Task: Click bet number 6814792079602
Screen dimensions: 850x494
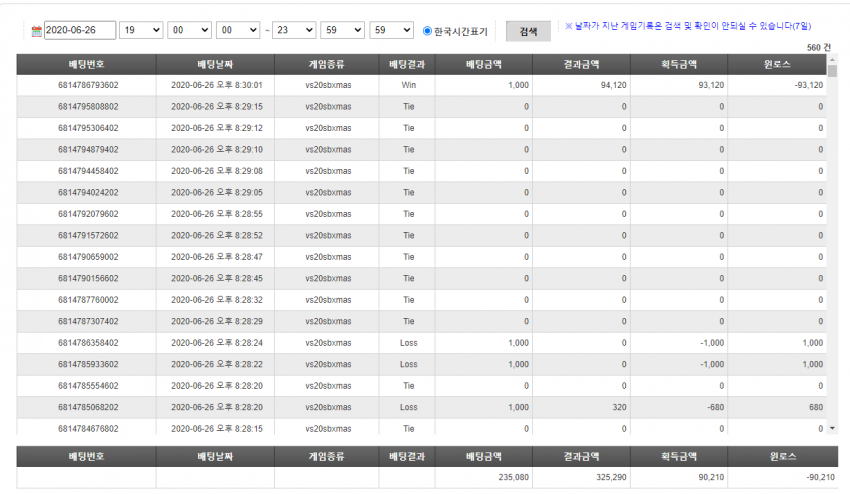Action: 88,214
